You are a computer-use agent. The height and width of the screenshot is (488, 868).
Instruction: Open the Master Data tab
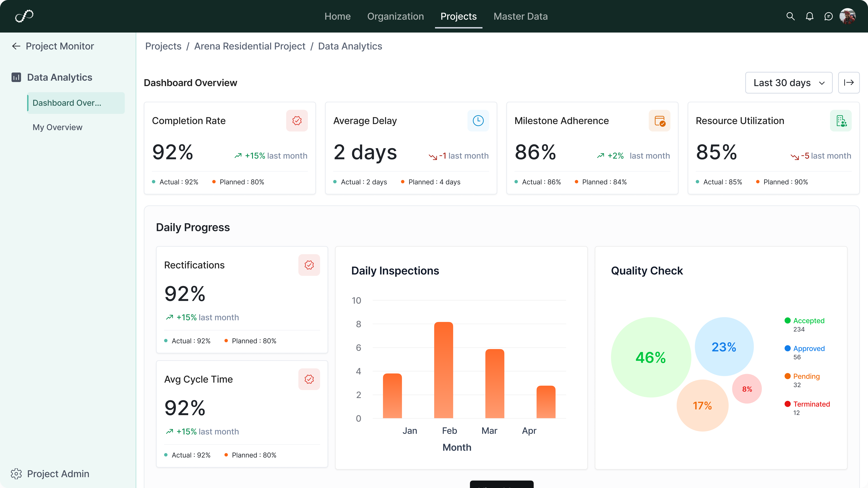[x=520, y=16]
